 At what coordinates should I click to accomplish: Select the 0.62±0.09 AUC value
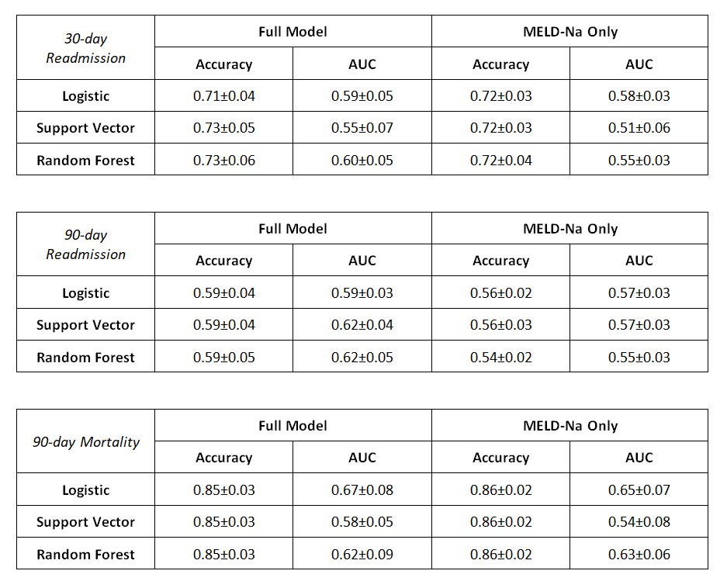362,555
